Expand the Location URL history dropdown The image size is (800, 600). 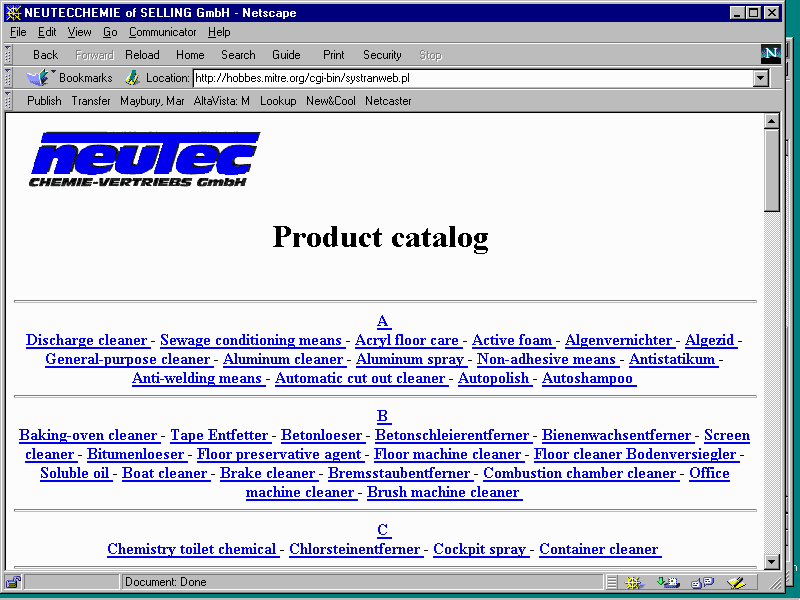(761, 78)
